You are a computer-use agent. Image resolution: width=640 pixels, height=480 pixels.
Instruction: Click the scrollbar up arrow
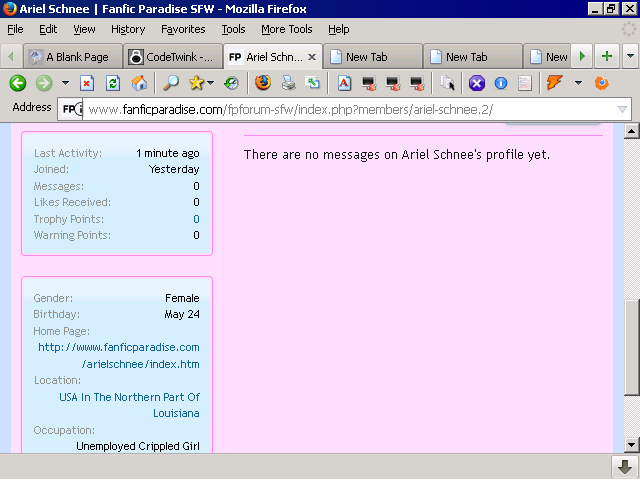click(x=631, y=131)
